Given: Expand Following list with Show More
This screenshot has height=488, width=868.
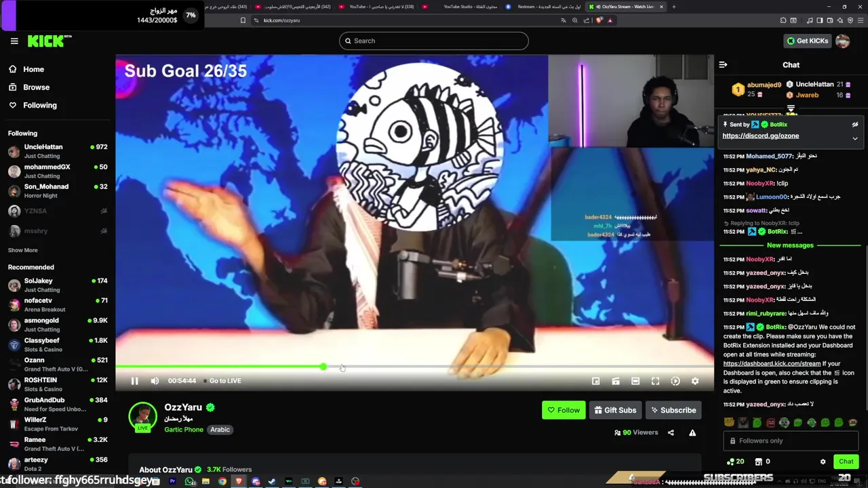Looking at the screenshot, I should pyautogui.click(x=22, y=250).
